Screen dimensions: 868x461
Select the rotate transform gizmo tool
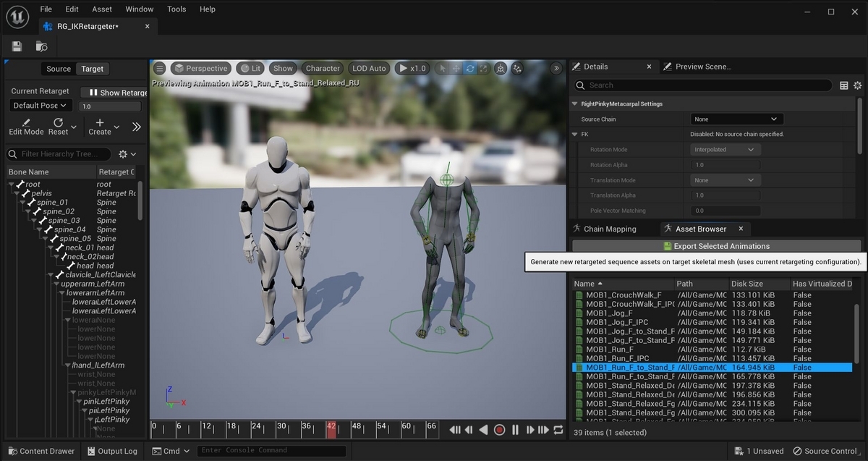[x=470, y=69]
